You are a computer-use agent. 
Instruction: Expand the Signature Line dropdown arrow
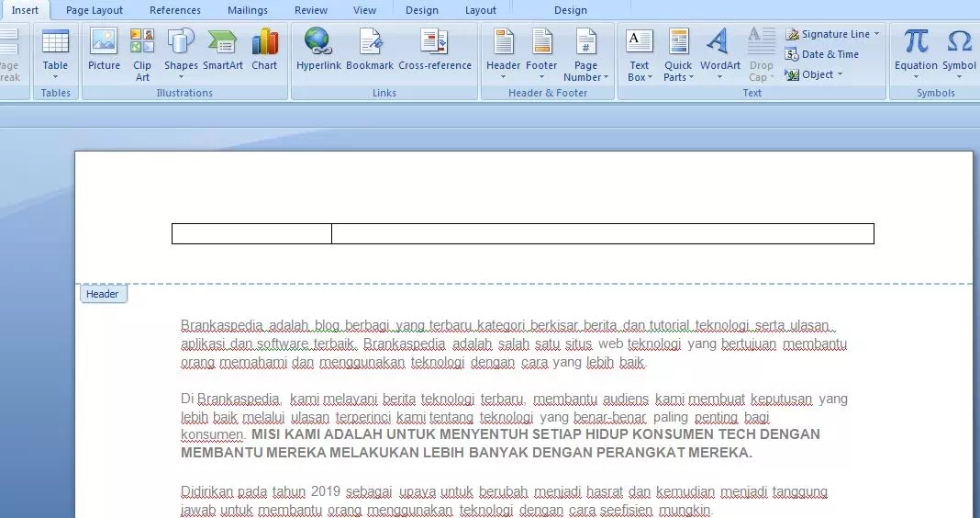[x=876, y=34]
